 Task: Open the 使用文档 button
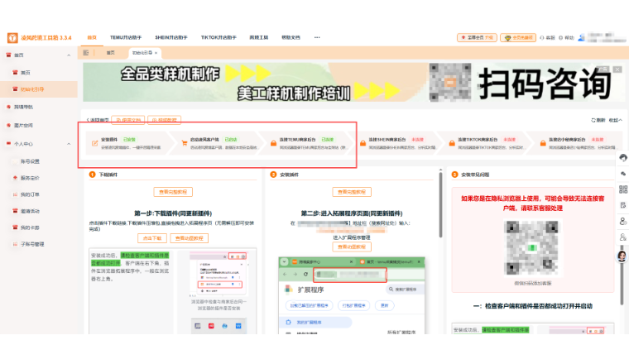(128, 120)
